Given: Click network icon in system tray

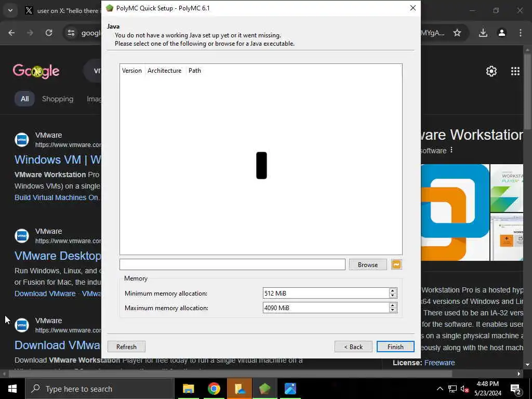Looking at the screenshot, I should pyautogui.click(x=453, y=389).
